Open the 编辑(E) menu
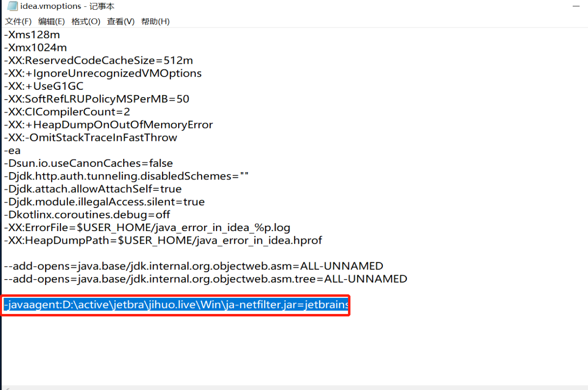 point(52,22)
